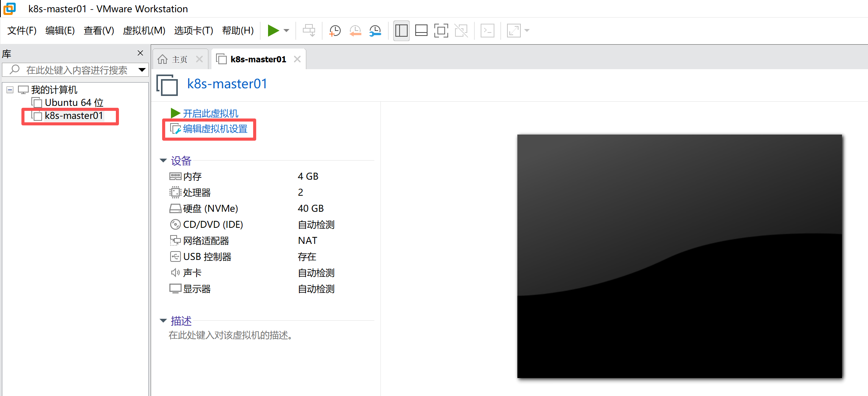Viewport: 868px width, 396px height.
Task: Close the 主页 tab
Action: (x=199, y=59)
